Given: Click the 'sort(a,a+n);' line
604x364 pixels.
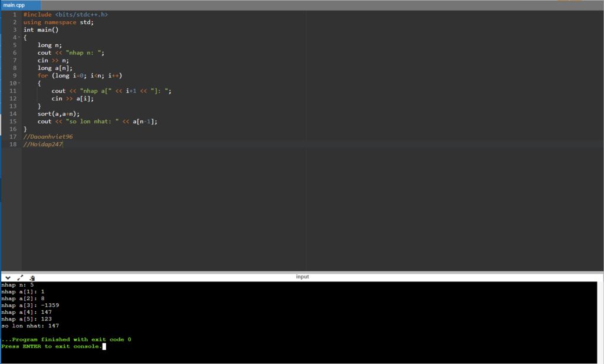Looking at the screenshot, I should [x=58, y=114].
